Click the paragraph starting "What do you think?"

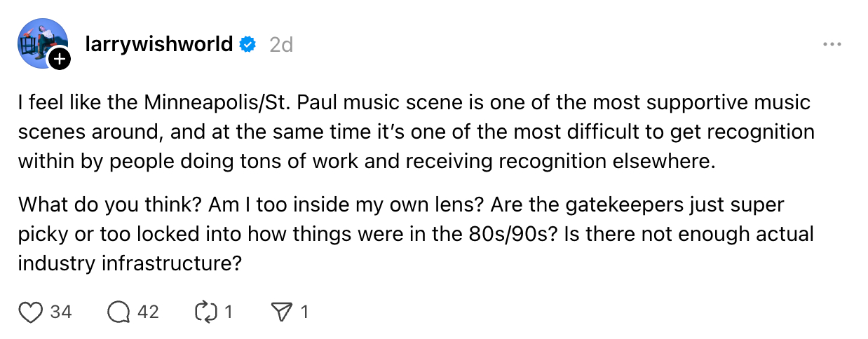coord(414,234)
